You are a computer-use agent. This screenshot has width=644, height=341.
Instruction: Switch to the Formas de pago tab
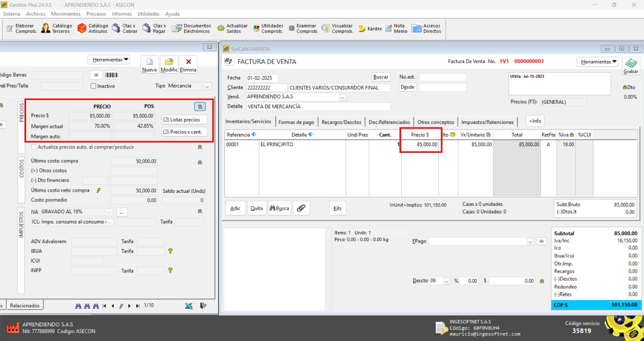[296, 122]
